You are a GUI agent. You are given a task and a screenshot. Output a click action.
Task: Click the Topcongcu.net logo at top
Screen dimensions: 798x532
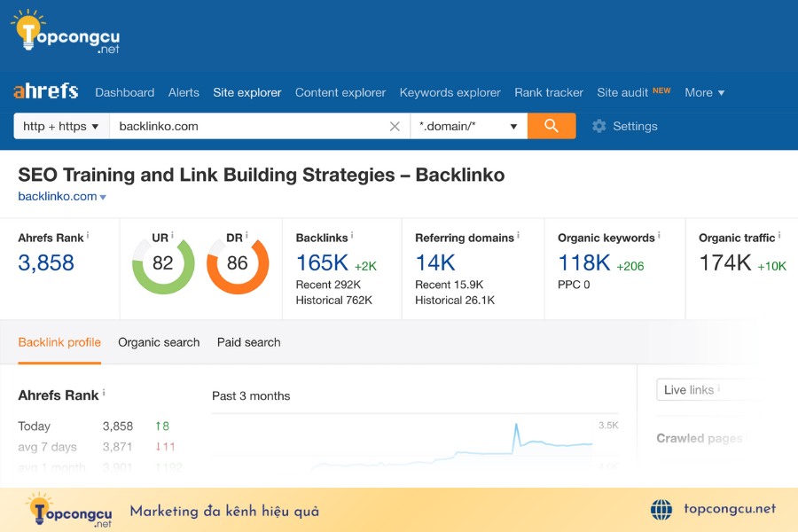[65, 32]
